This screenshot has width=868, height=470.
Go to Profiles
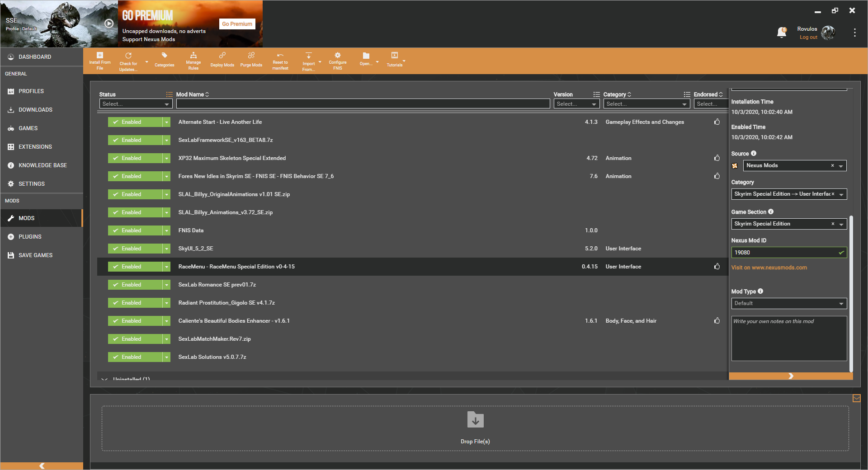tap(42, 91)
